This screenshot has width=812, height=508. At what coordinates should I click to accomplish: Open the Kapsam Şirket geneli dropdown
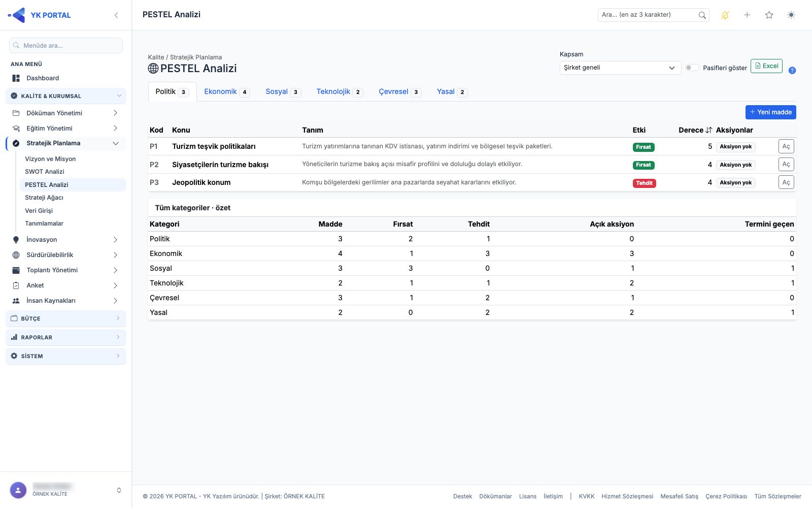(620, 68)
